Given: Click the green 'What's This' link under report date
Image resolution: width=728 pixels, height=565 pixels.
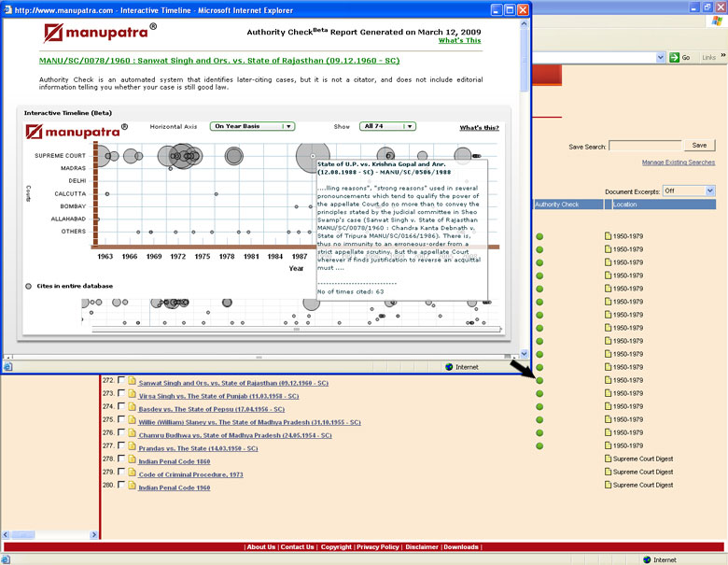Looking at the screenshot, I should tap(459, 41).
